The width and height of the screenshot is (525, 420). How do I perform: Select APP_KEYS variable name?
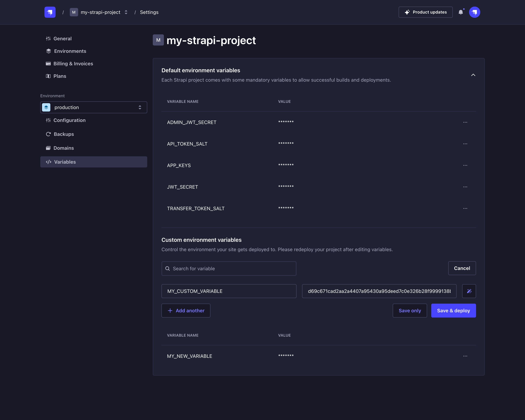click(x=179, y=165)
